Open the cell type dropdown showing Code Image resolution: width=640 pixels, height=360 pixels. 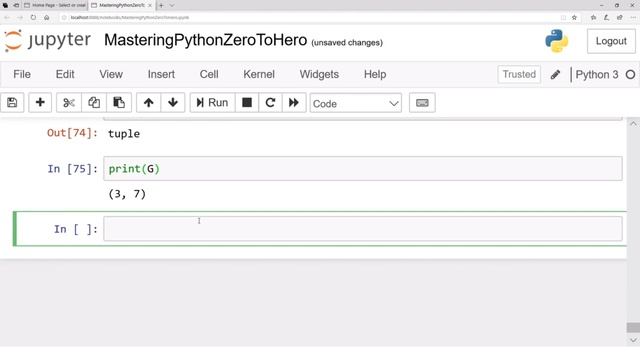pyautogui.click(x=356, y=103)
